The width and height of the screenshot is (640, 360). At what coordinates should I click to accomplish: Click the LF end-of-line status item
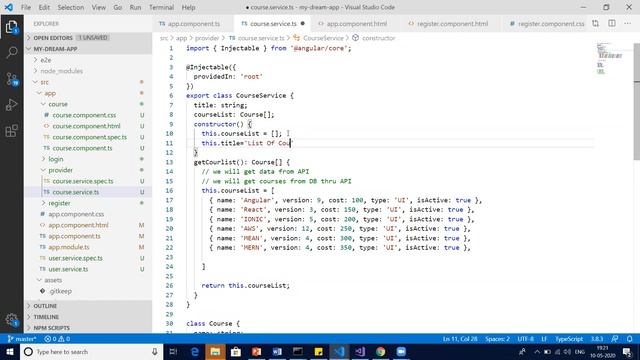[544, 339]
